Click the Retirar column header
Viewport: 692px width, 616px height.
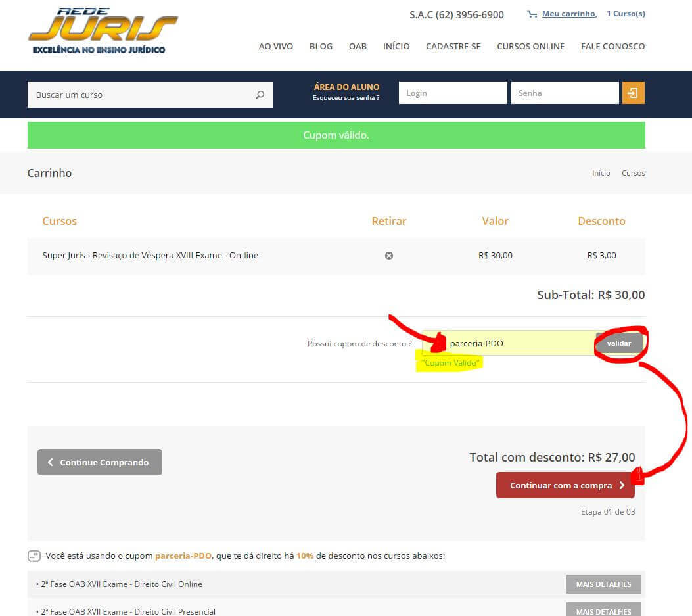click(389, 221)
